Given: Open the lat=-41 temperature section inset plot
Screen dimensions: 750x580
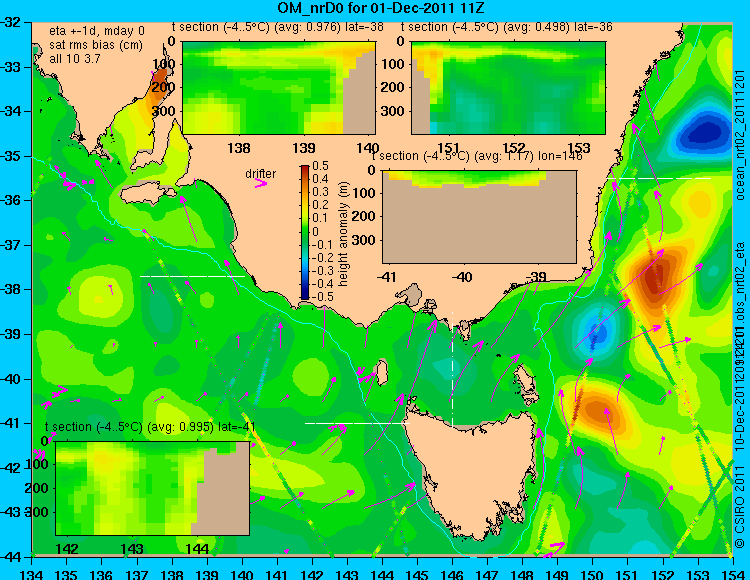Looking at the screenshot, I should pos(153,488).
